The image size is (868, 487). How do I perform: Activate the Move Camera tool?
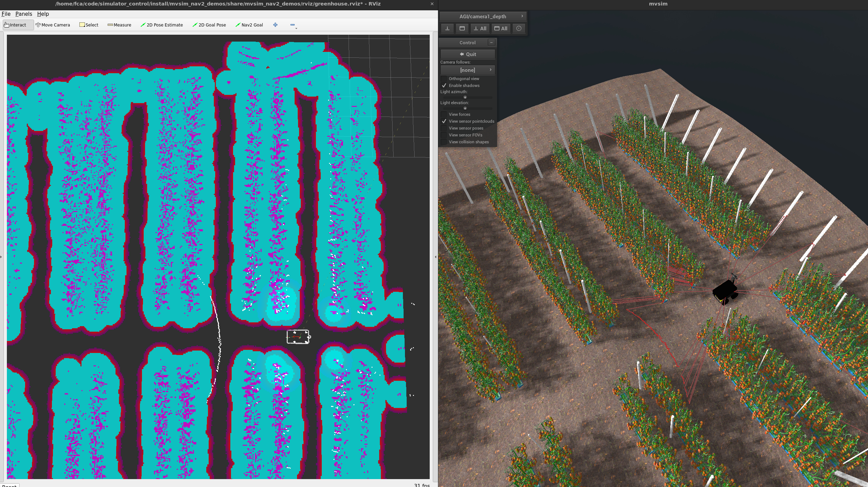[53, 25]
